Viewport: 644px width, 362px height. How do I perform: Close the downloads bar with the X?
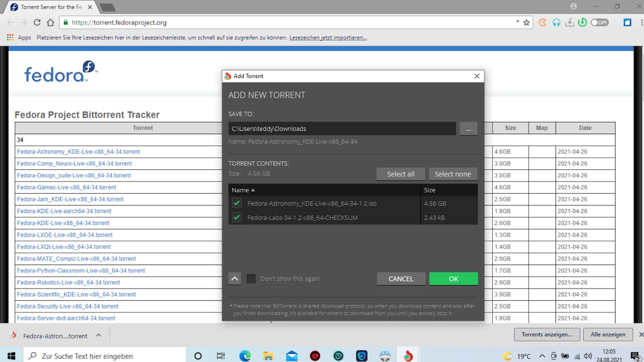641,335
